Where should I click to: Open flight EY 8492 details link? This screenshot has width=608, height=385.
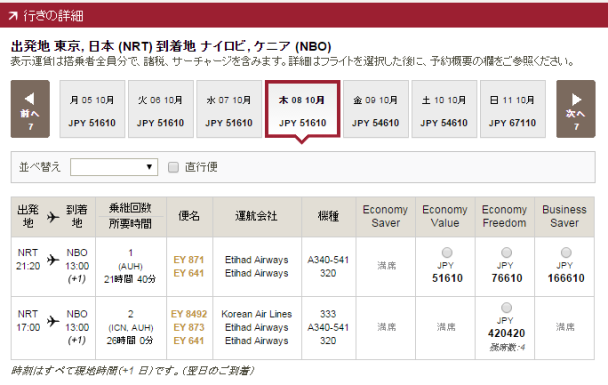point(189,314)
